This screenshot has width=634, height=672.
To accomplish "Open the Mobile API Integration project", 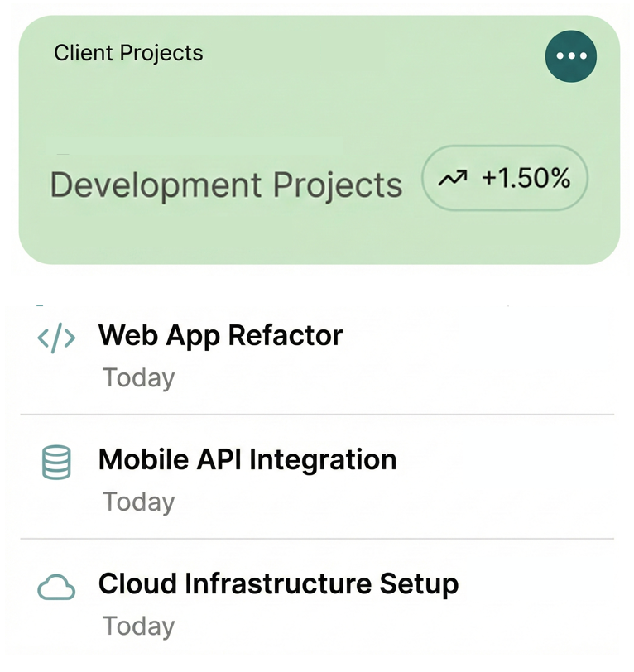I will pos(247,459).
